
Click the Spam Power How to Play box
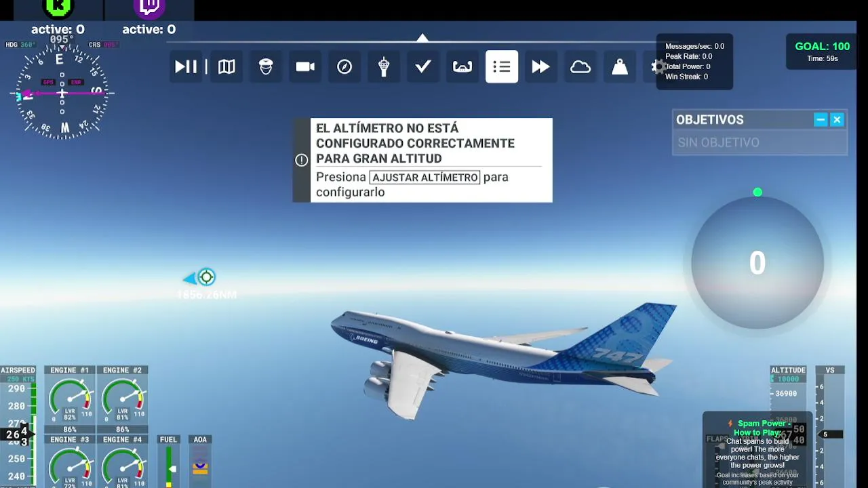tap(757, 451)
